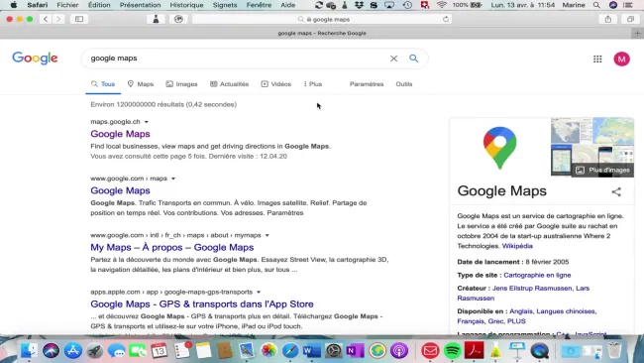The height and width of the screenshot is (363, 644).
Task: Expand mymaps result options arrow
Action: pyautogui.click(x=267, y=236)
